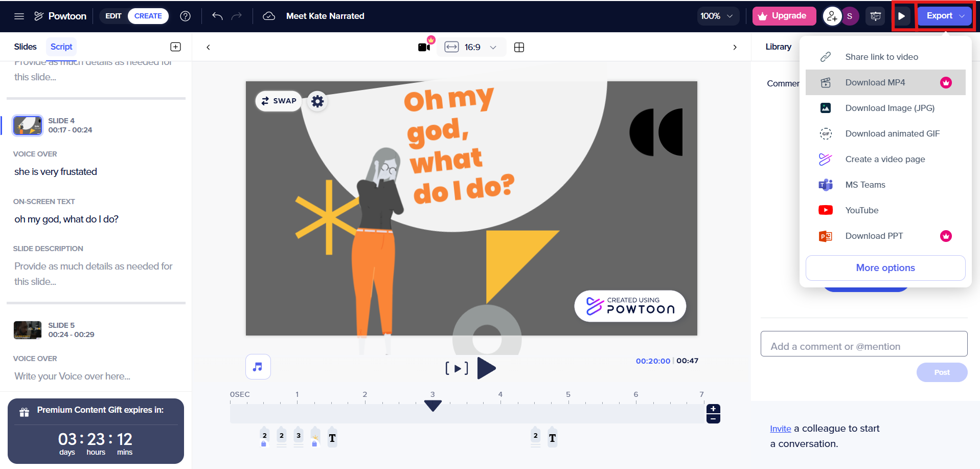Open the 16:9 aspect ratio dropdown
This screenshot has height=469, width=980.
click(x=471, y=47)
